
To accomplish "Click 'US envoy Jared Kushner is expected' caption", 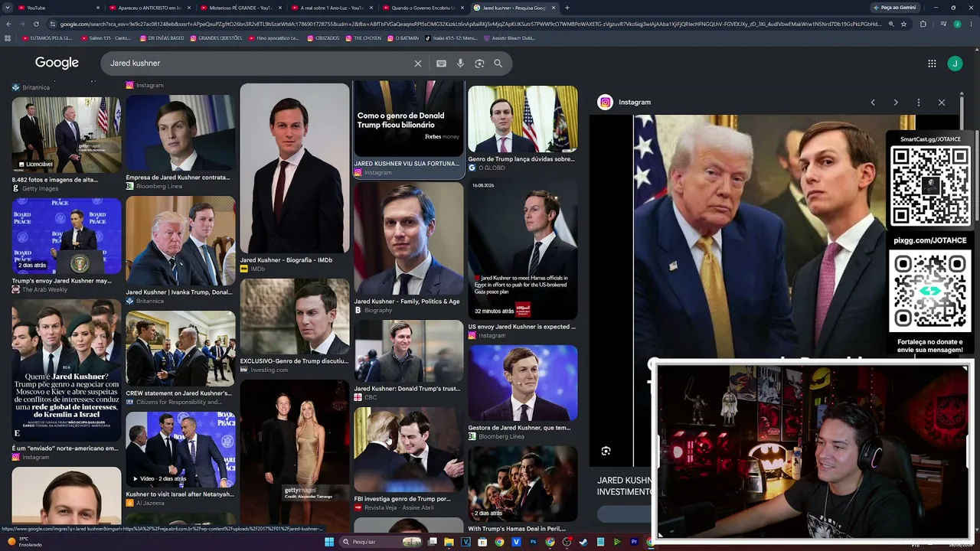I will (x=522, y=327).
